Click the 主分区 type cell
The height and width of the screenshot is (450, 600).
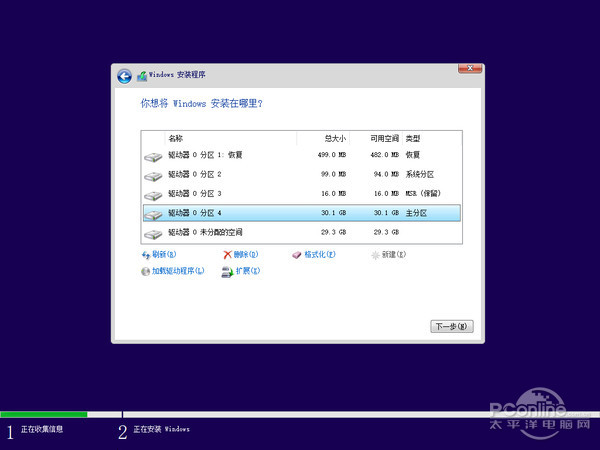pos(416,213)
